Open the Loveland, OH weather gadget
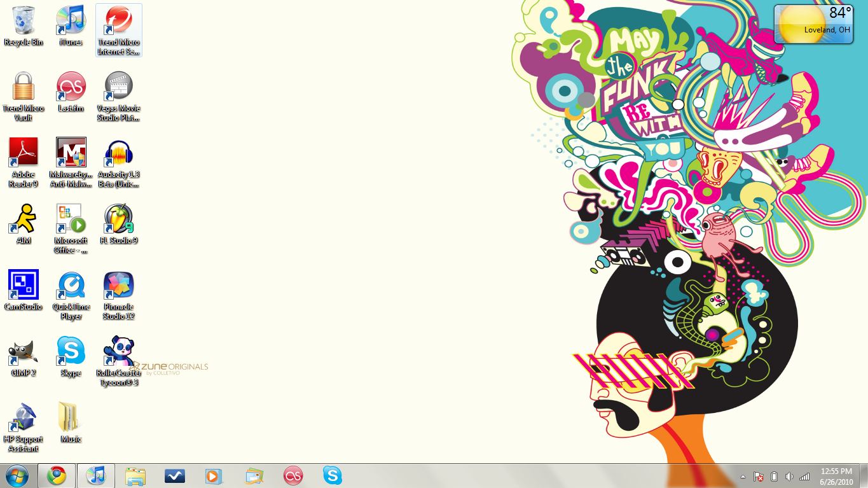 pos(813,25)
